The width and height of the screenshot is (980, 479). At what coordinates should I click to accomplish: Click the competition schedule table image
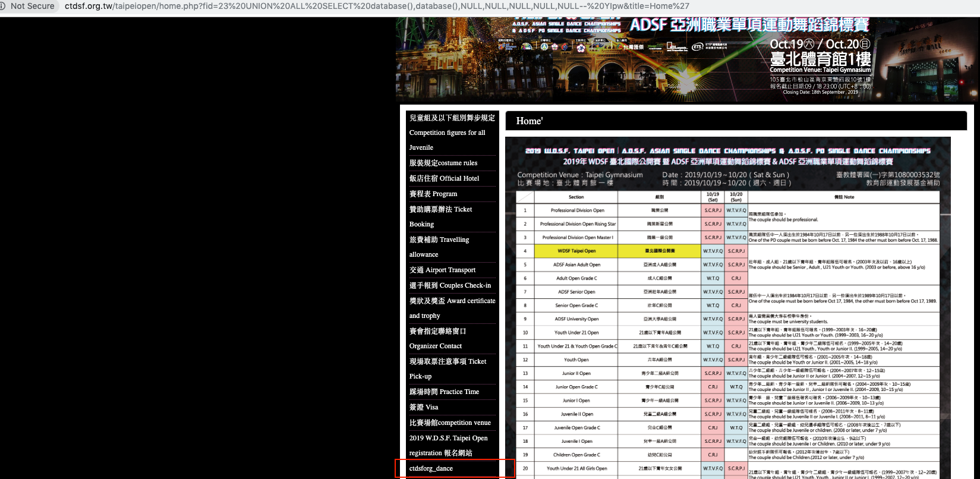(728, 308)
